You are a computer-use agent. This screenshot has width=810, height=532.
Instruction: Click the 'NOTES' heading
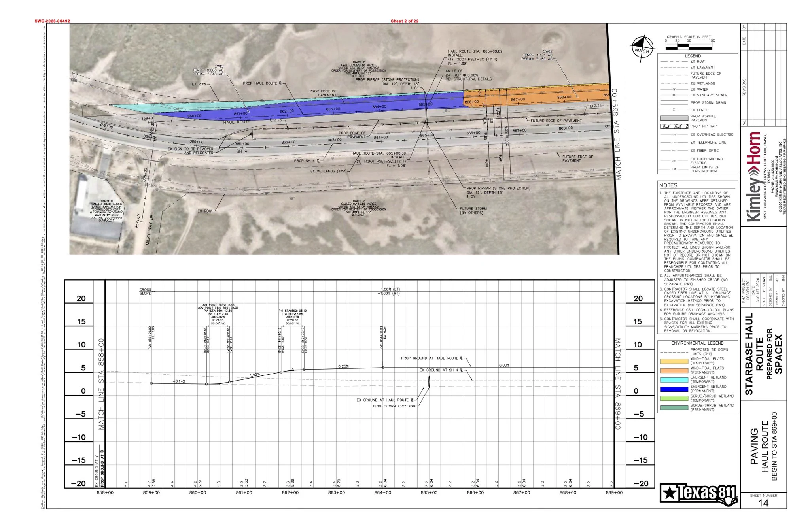(668, 185)
